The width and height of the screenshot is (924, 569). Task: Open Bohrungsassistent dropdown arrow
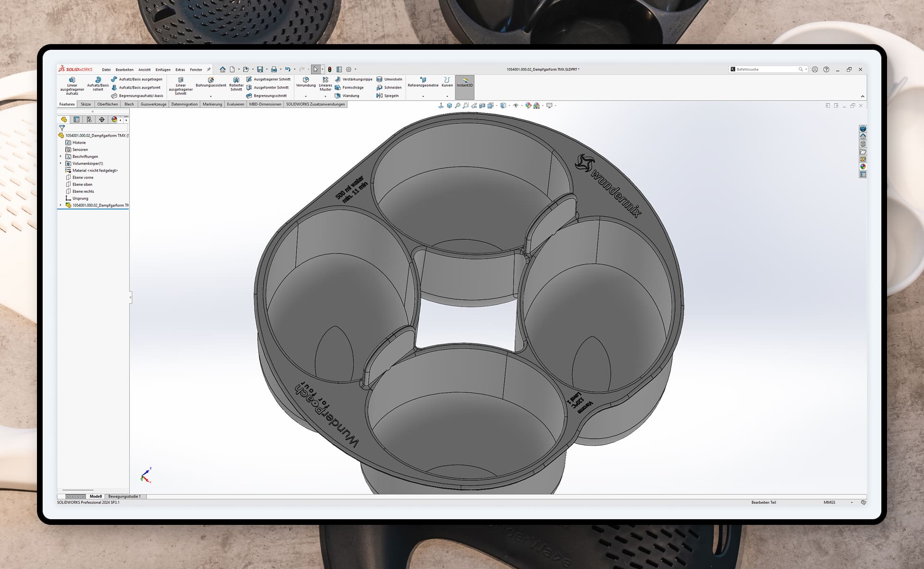point(211,96)
